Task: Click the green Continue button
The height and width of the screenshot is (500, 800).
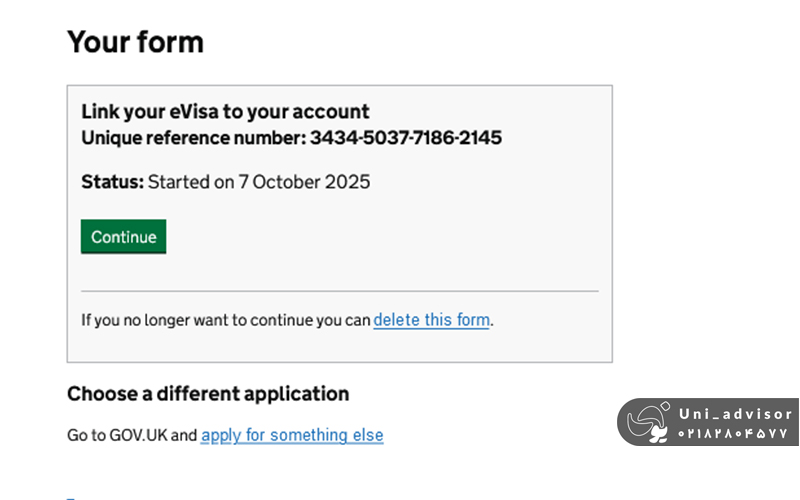Action: 123,237
